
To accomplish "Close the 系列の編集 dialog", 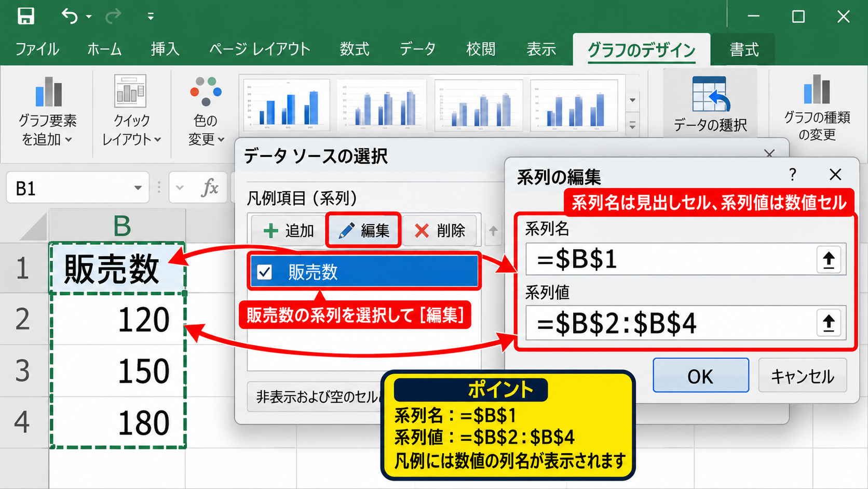I will tap(835, 174).
